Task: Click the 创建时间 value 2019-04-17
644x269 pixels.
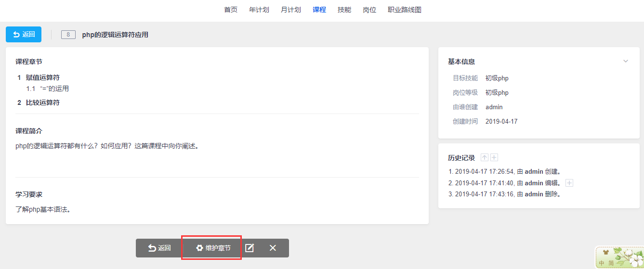Action: (501, 121)
